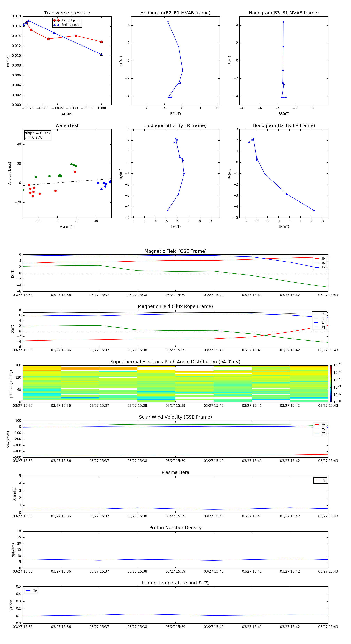Click the 'V_A(km/s)' x-axis label
This screenshot has height=644, width=351.
(x=67, y=227)
